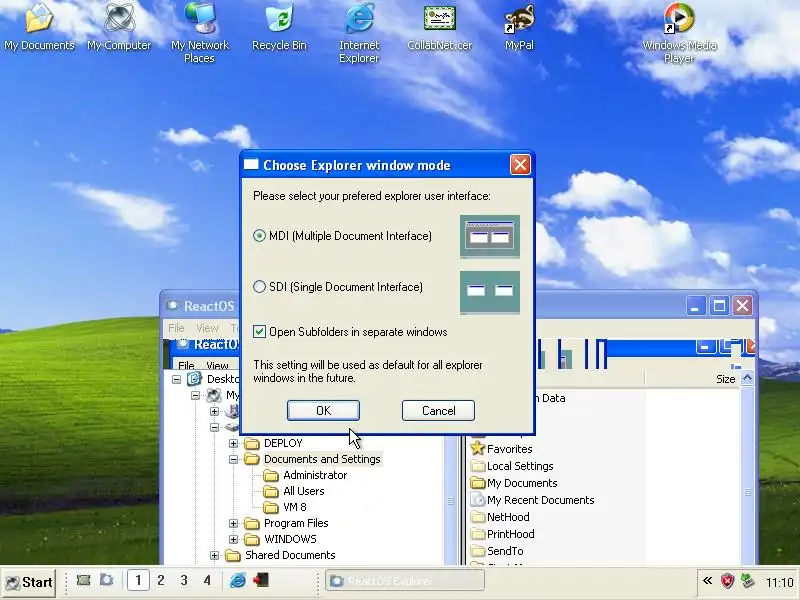Select the Program Files folder in tree
800x600 pixels.
(286, 523)
